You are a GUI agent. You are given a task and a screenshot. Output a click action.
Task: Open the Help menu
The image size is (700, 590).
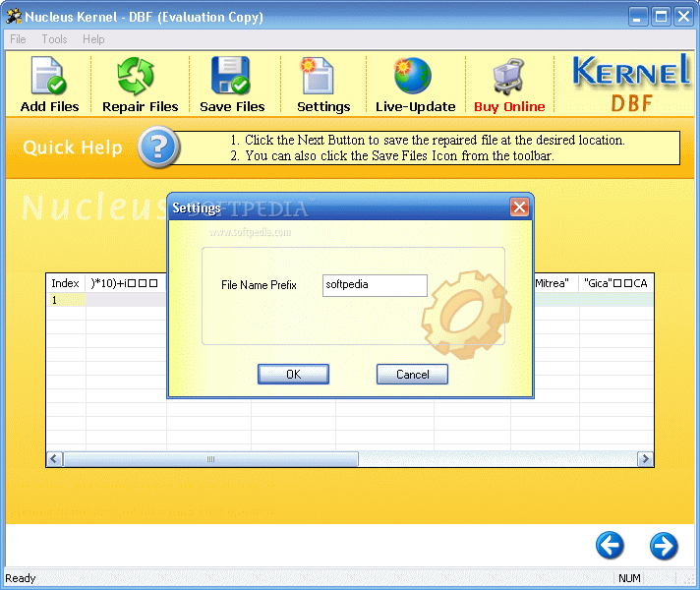point(93,39)
